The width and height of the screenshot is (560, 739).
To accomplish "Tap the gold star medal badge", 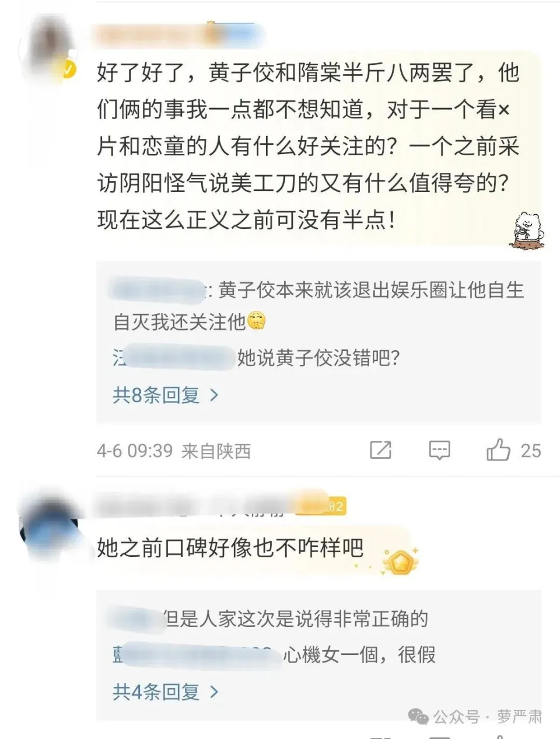I will [400, 560].
